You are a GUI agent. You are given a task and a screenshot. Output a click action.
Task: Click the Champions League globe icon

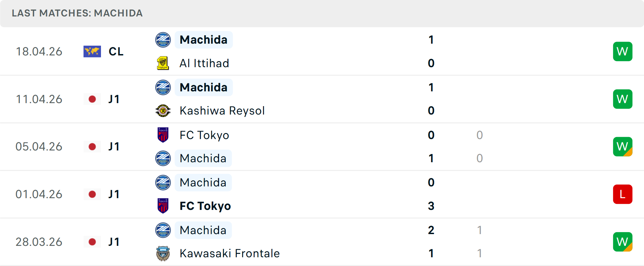(92, 51)
